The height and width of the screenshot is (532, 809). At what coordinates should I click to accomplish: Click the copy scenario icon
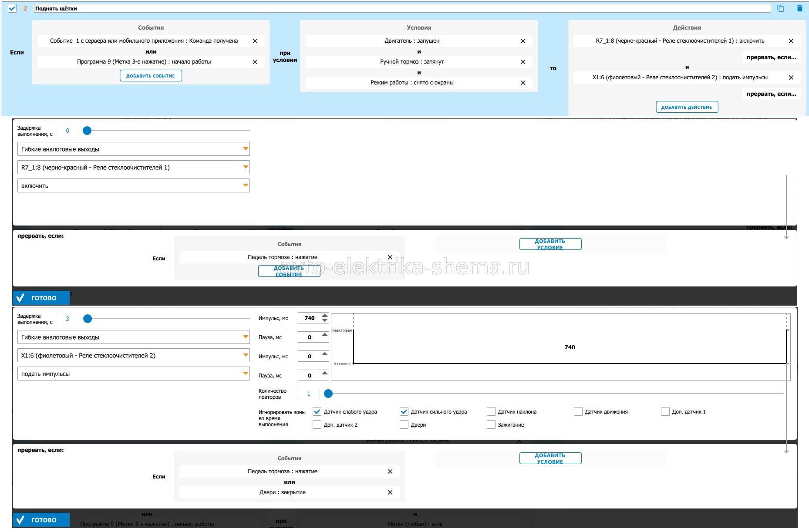click(x=780, y=8)
